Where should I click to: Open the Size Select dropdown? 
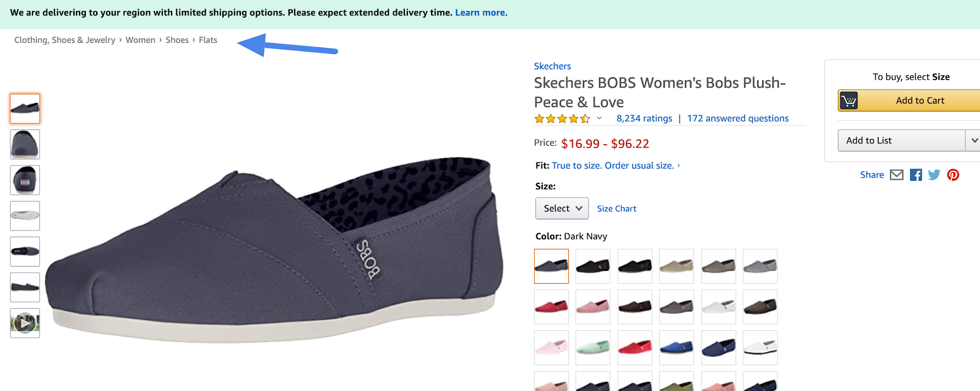coord(562,208)
